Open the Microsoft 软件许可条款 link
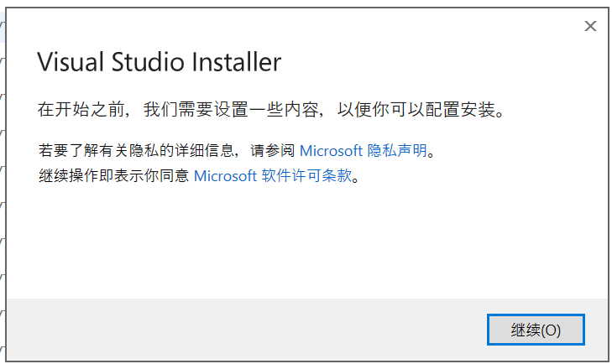Image resolution: width=612 pixels, height=364 pixels. tap(273, 176)
